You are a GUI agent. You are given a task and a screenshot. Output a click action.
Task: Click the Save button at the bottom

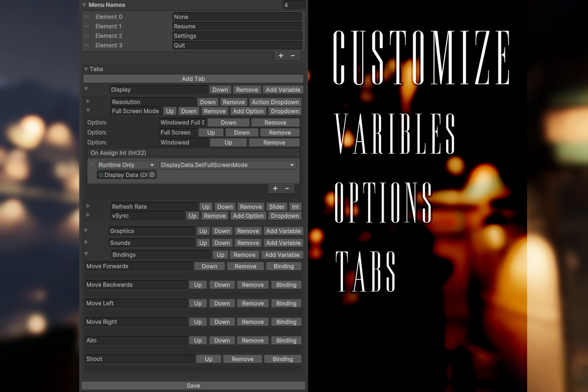tap(193, 385)
